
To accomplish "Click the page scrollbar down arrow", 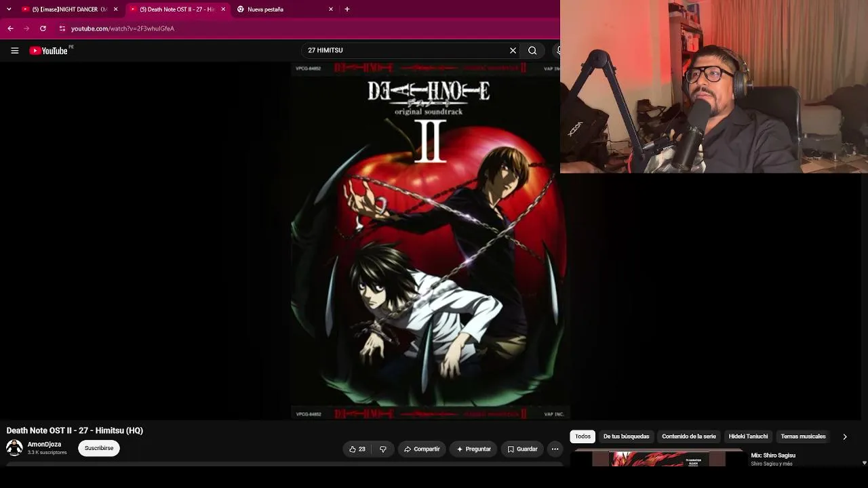I will coord(864,463).
